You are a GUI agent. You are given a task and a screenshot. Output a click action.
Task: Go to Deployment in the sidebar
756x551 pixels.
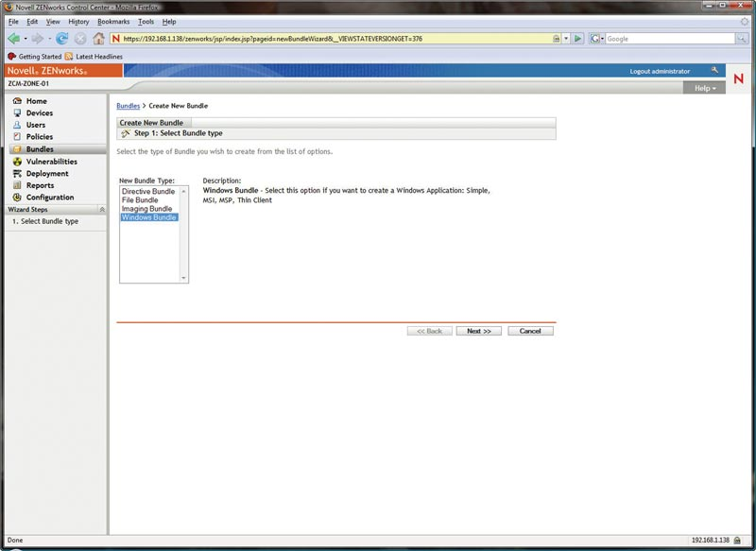pos(47,174)
